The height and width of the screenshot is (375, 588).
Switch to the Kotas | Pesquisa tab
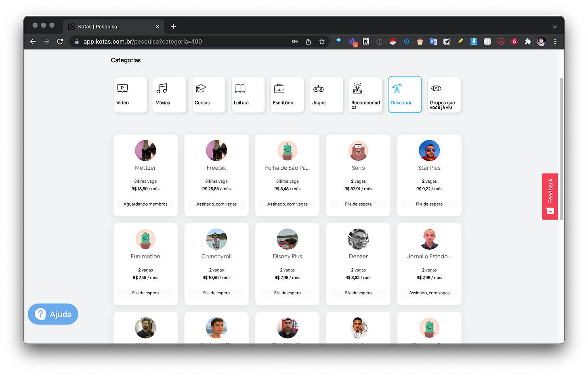114,27
